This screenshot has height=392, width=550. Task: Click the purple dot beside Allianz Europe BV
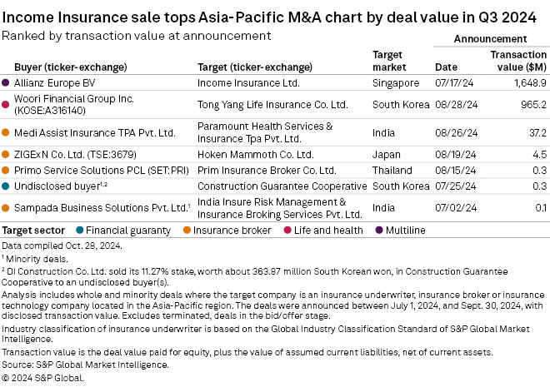(6, 83)
